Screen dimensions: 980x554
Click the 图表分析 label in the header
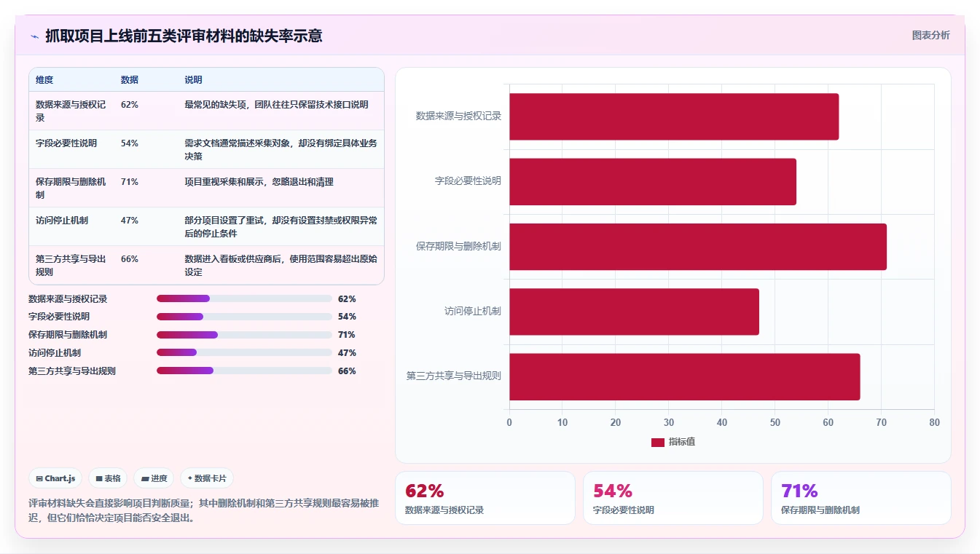[930, 35]
